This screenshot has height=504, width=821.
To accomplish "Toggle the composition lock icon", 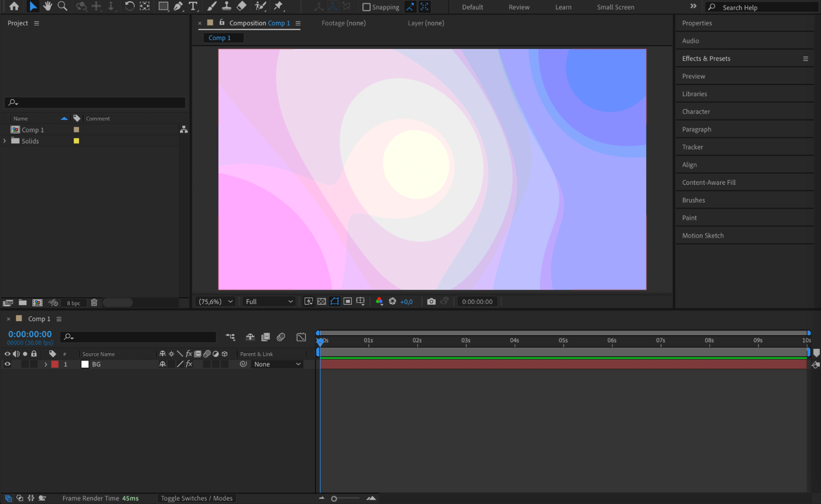I will (222, 23).
